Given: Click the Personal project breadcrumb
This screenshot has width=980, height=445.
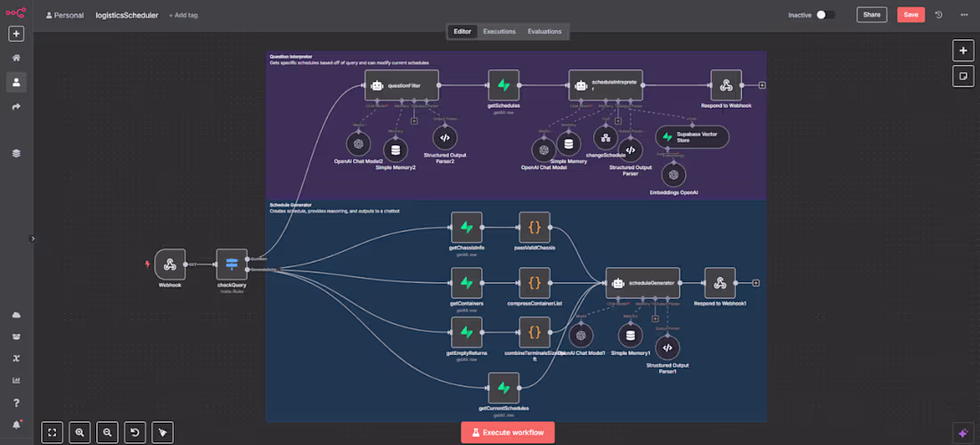Looking at the screenshot, I should point(65,15).
